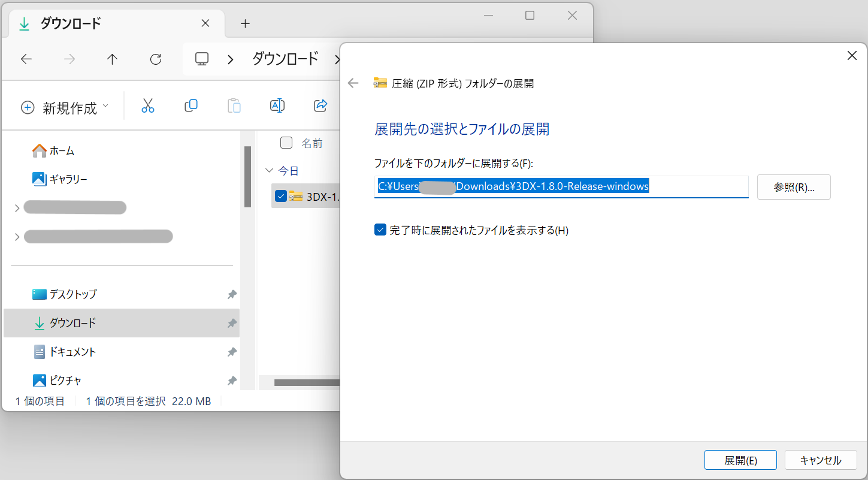
Task: Deselect the checkbox on the 3DX zip file
Action: (x=280, y=196)
